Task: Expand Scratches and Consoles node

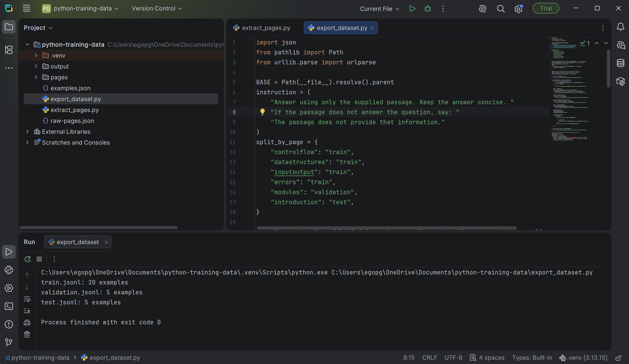Action: 27,142
